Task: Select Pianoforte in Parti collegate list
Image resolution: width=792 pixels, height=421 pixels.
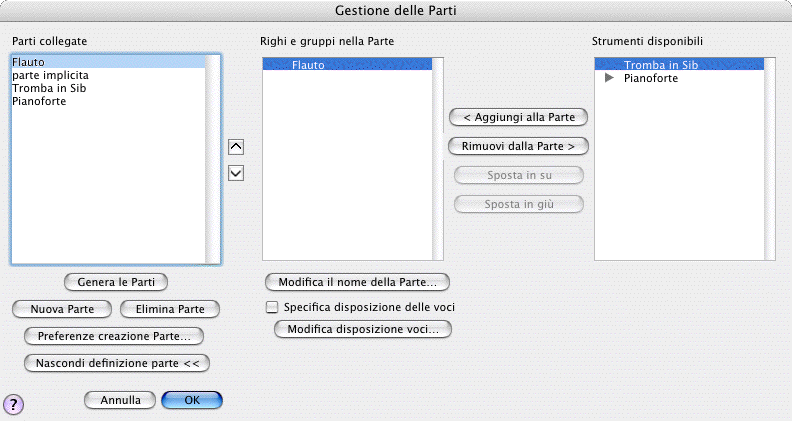Action: [40, 102]
